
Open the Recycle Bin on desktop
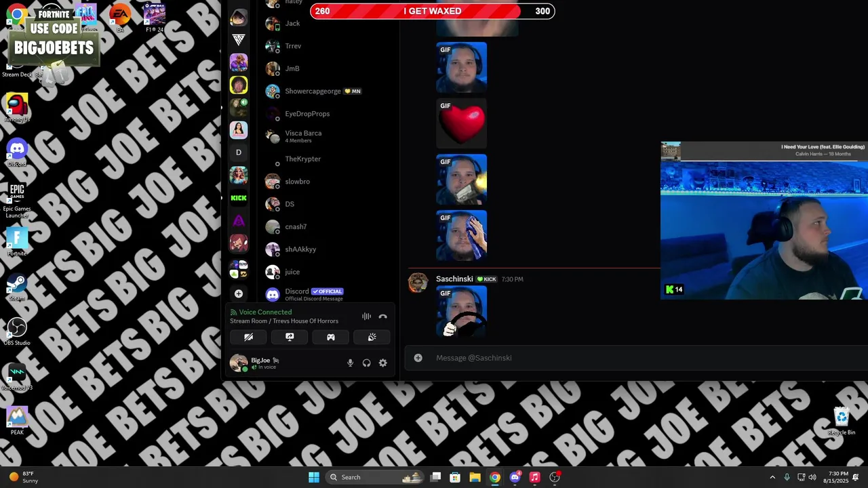pyautogui.click(x=842, y=421)
